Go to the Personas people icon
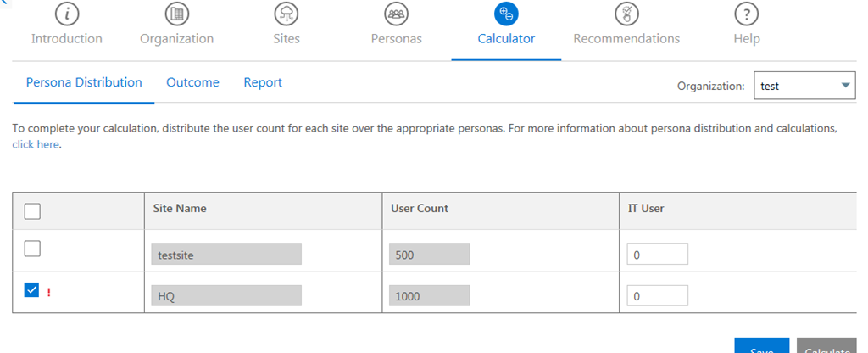 coord(396,14)
